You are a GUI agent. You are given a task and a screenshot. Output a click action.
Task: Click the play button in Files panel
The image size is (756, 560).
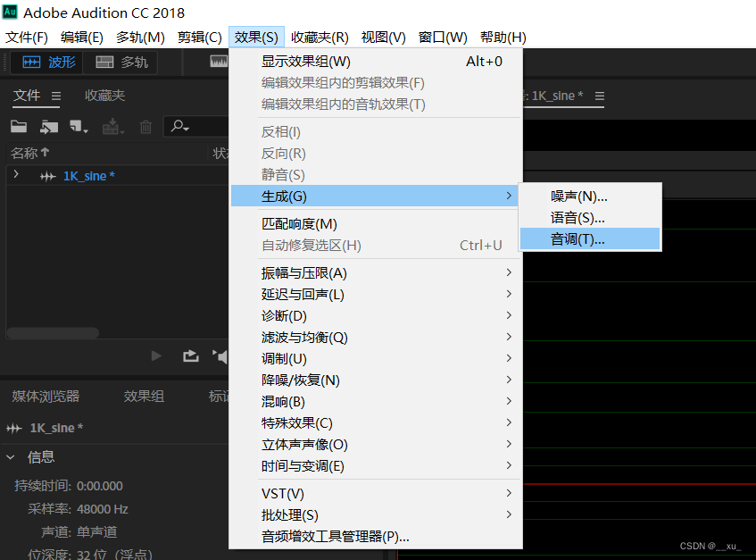(x=156, y=356)
